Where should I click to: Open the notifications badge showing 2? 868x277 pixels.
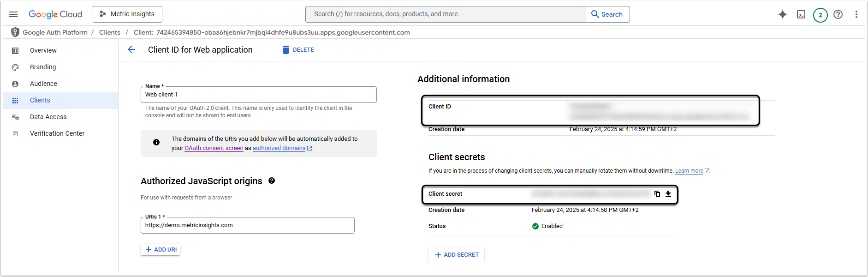coord(820,15)
